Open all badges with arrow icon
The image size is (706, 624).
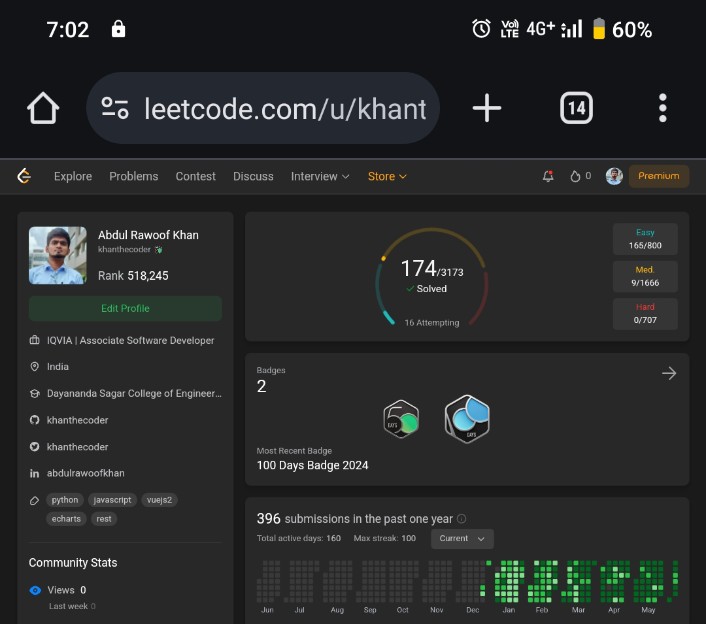669,373
